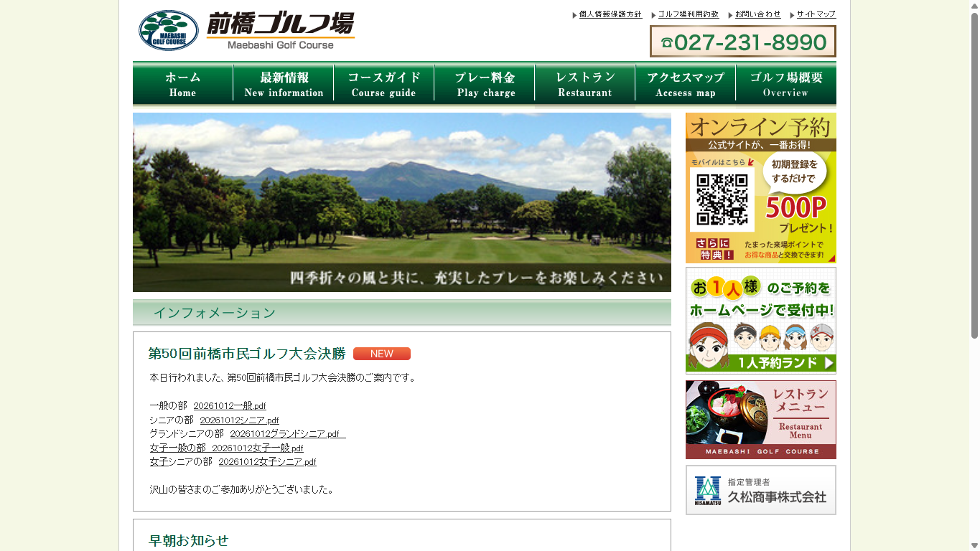Open the 個人情報保護方針 link

click(610, 14)
